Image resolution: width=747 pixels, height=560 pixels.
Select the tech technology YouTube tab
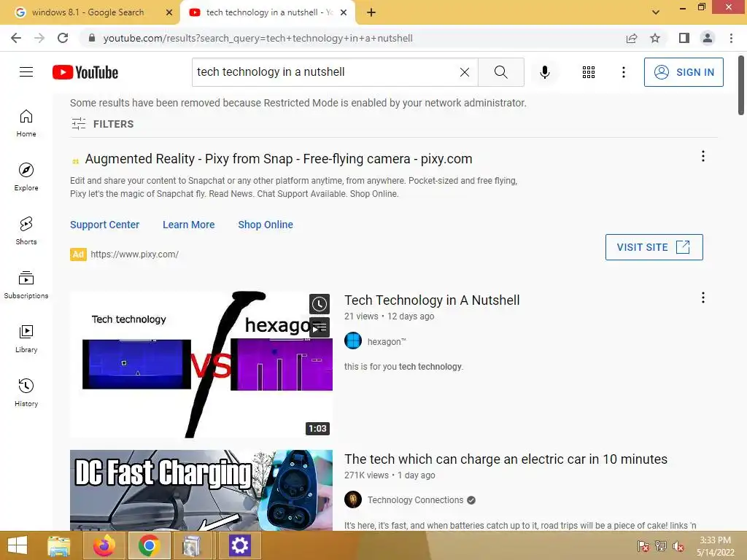(267, 12)
